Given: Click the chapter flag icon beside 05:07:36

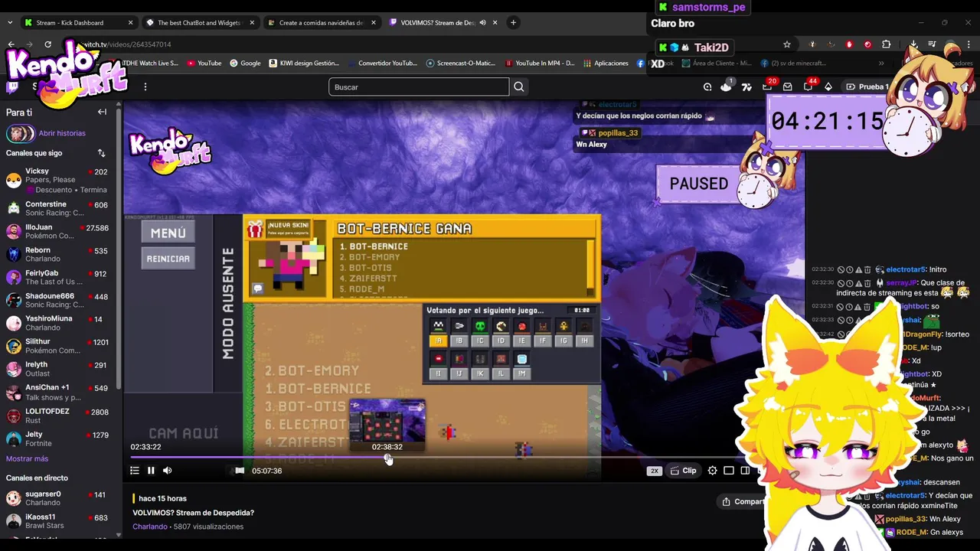Looking at the screenshot, I should [240, 471].
